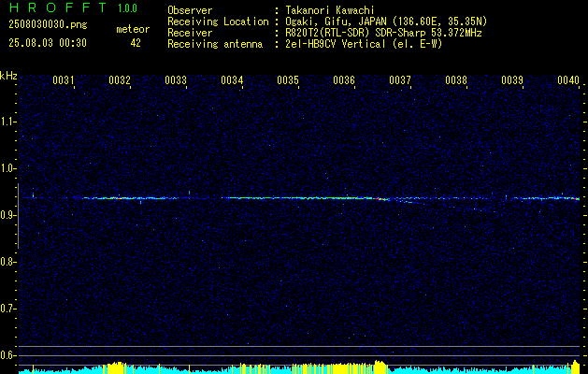Click the 0035 time marker
Screen dimensions: 588x374
pyautogui.click(x=288, y=79)
